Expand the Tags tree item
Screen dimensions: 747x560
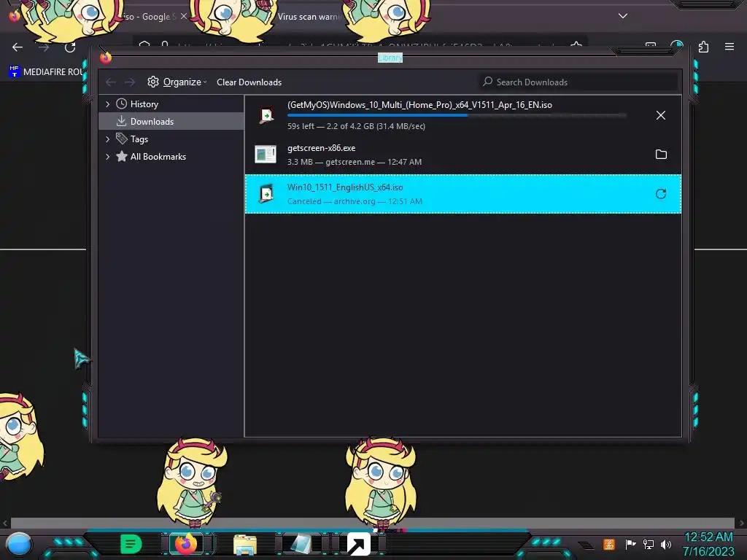[x=108, y=139]
